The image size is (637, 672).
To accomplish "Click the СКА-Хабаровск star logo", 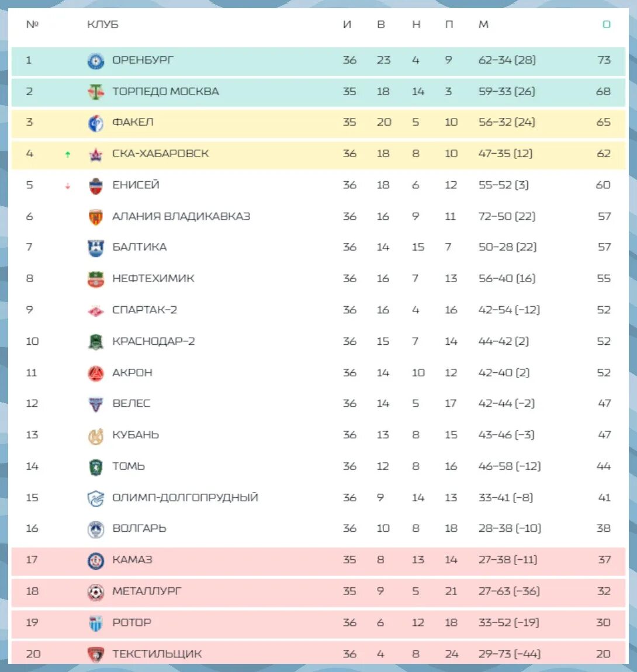I will [96, 154].
